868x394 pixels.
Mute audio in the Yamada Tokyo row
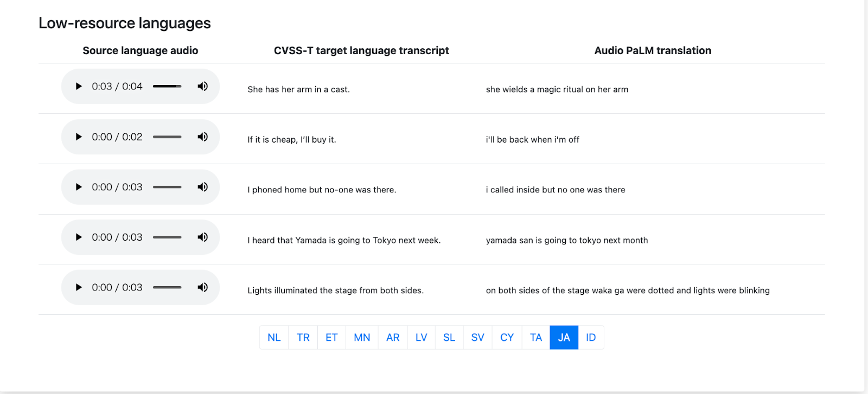[x=202, y=237]
